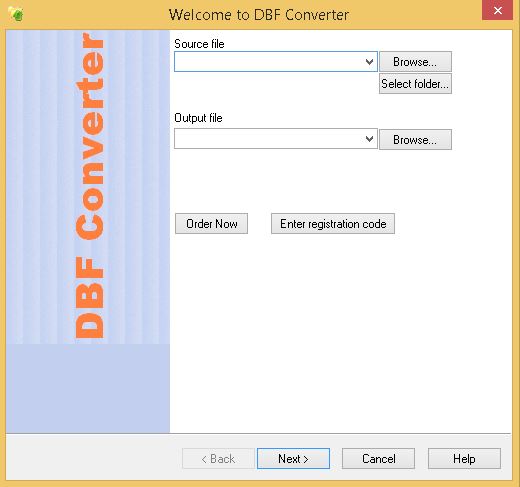Open Help for the converter

[464, 459]
